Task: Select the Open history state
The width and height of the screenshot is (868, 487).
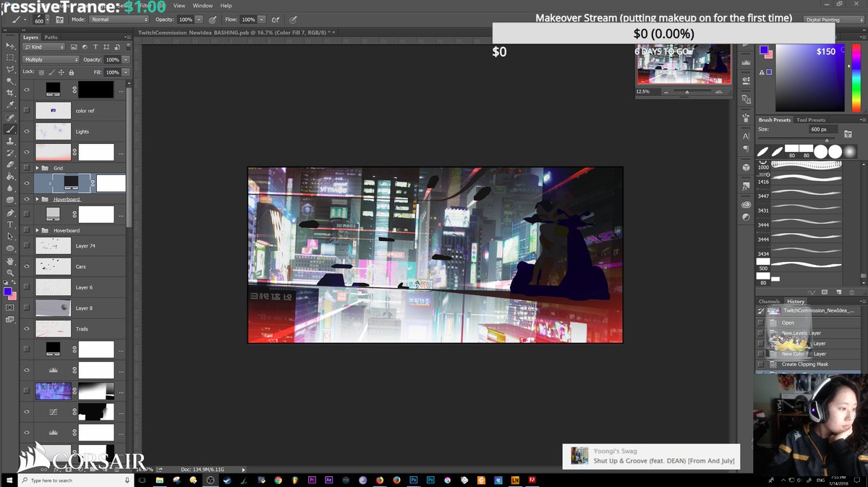Action: click(788, 323)
